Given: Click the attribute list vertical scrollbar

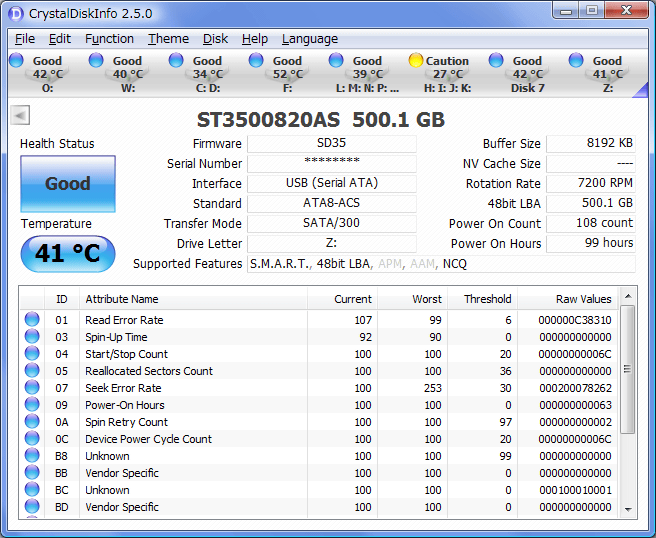Looking at the screenshot, I should coord(627,400).
